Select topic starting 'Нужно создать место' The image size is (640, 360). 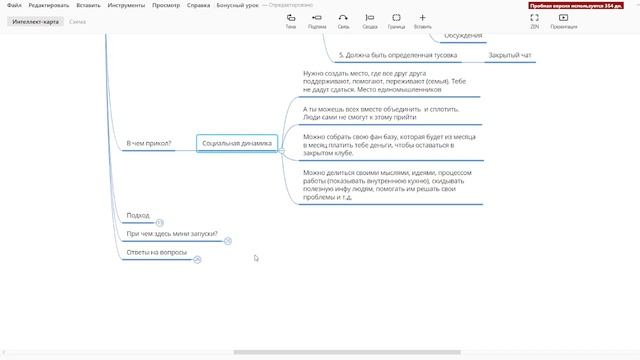(389, 82)
